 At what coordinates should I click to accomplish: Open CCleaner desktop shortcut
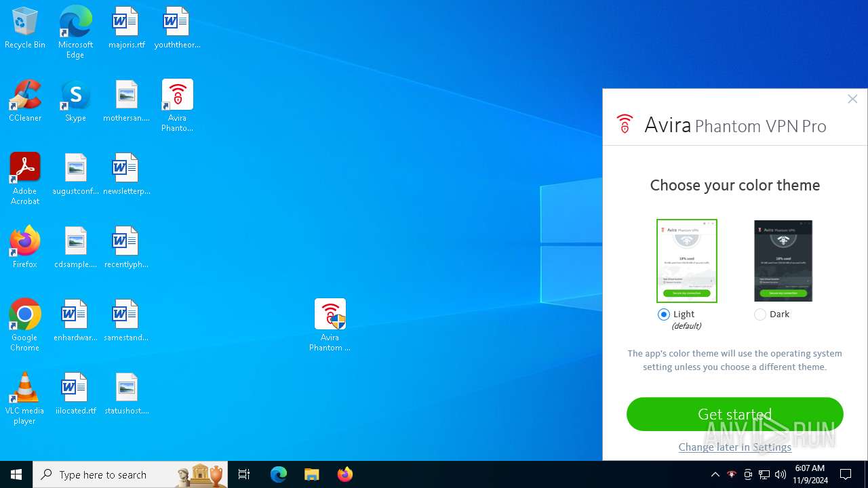[25, 102]
